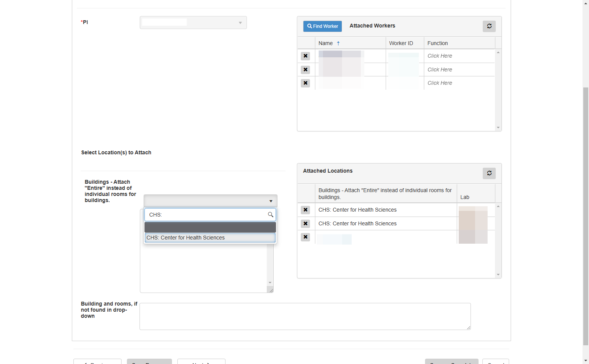Refresh the Attached Locations grid
The height and width of the screenshot is (364, 589).
click(x=489, y=173)
